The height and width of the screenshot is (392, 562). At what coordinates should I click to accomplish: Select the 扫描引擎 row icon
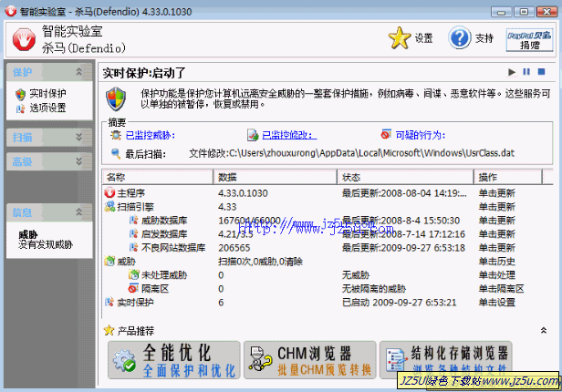click(109, 207)
